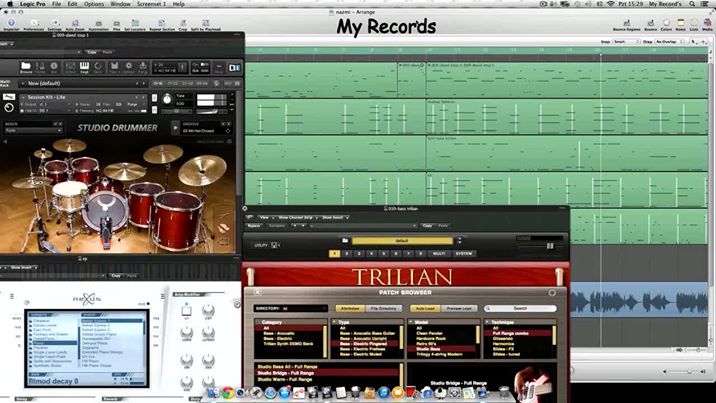Click Trilian SYSTEM button
716x403 pixels.
tap(463, 253)
